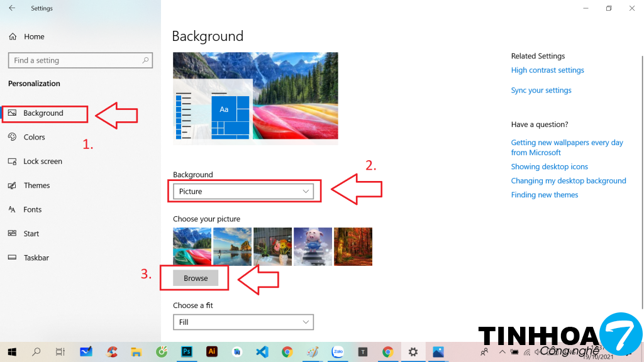Open Fonts settings page
The width and height of the screenshot is (644, 362).
pyautogui.click(x=32, y=209)
